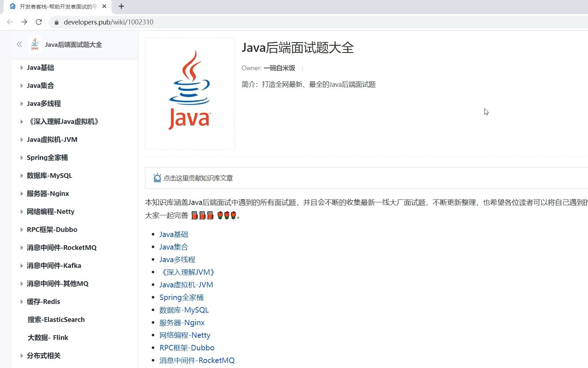The height and width of the screenshot is (368, 588).
Task: Expand the 分布式相关 node arrow
Action: tap(22, 356)
